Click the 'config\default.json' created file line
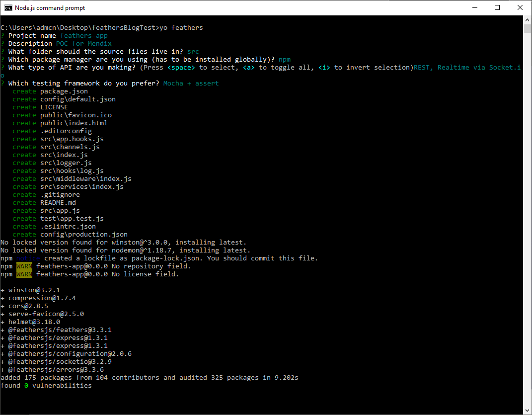This screenshot has height=415, width=532. pos(64,99)
